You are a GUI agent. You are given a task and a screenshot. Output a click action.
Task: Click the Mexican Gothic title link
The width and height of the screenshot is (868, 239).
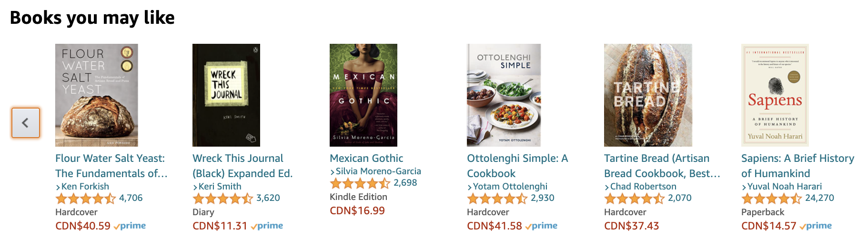coord(366,158)
